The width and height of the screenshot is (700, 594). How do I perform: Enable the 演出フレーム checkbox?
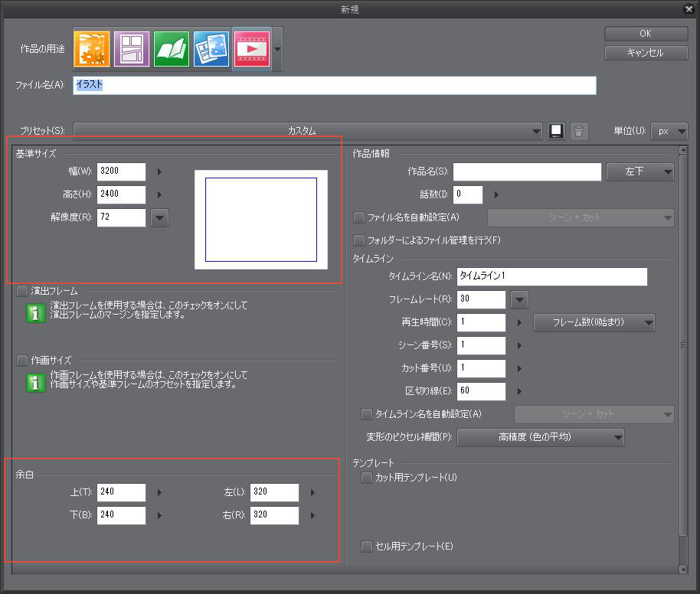point(21,291)
